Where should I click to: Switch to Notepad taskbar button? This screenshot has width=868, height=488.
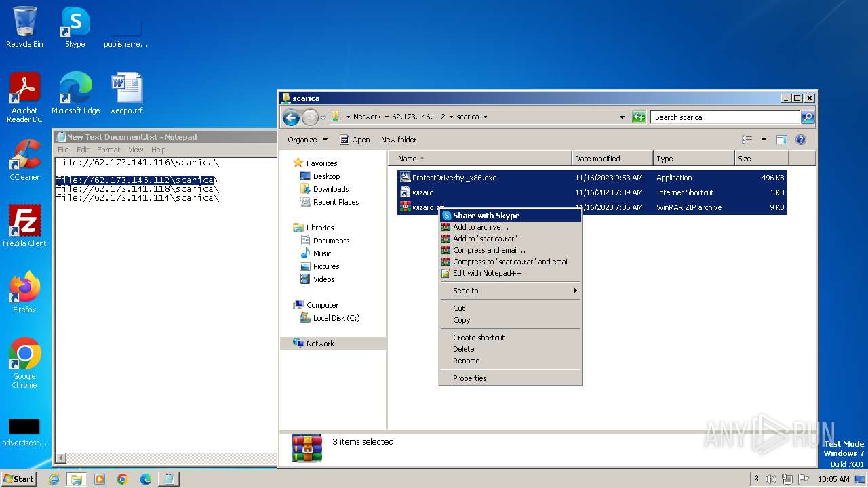(169, 479)
